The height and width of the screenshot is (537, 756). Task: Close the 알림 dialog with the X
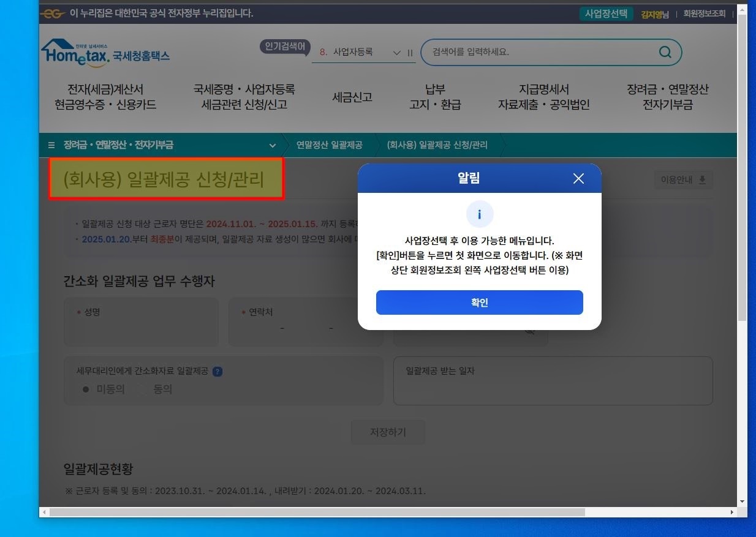(578, 178)
